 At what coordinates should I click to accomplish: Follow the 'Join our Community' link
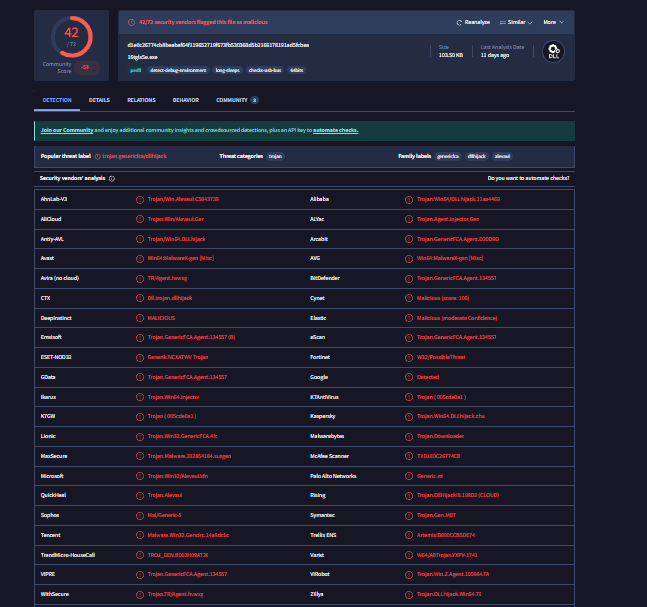(67, 130)
